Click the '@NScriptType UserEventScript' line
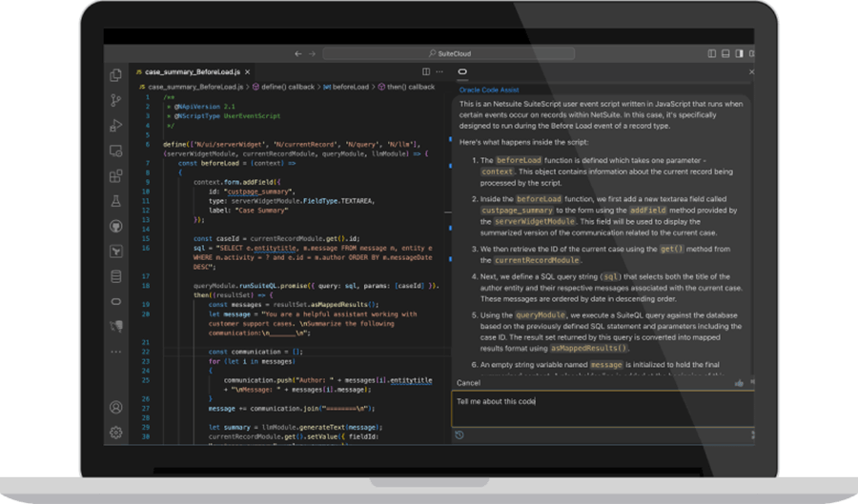Viewport: 858px width, 504px height. (223, 116)
